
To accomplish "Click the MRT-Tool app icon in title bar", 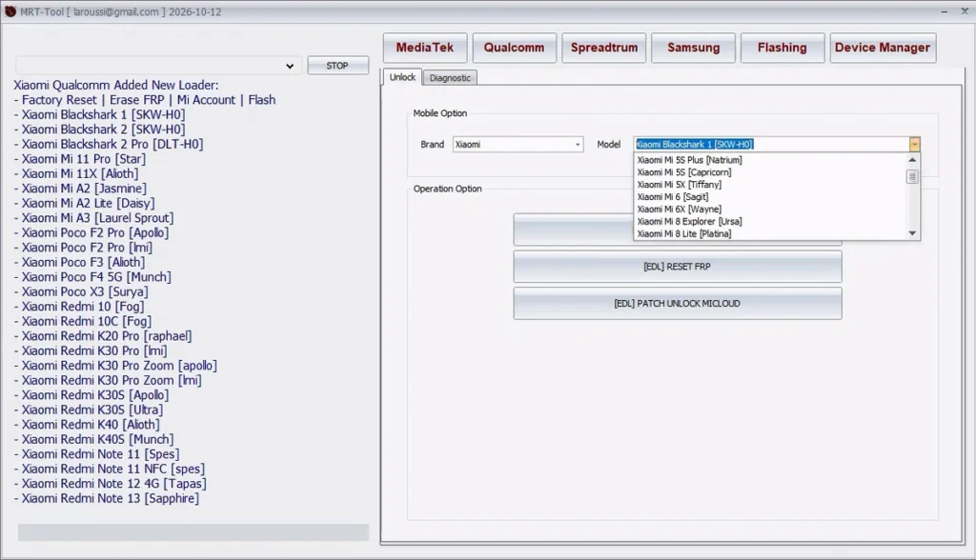I will coord(10,10).
